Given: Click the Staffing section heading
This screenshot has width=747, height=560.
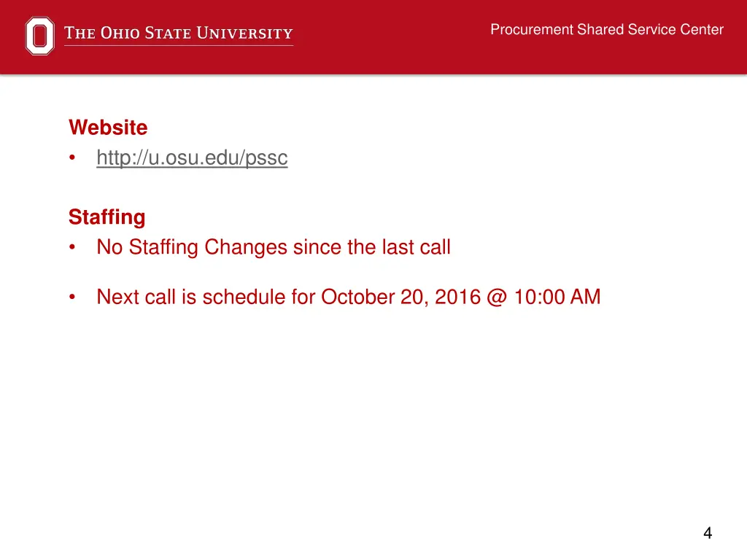Looking at the screenshot, I should [x=107, y=217].
